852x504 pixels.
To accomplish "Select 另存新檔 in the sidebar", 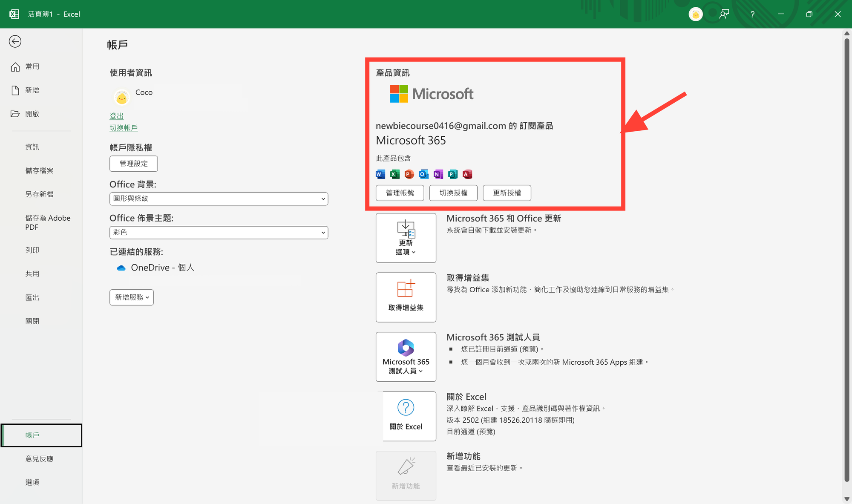I will (39, 194).
